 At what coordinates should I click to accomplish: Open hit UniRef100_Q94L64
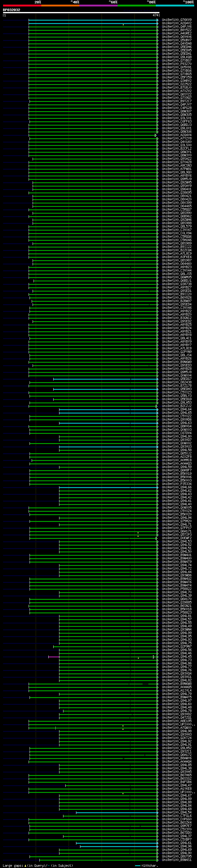[x=176, y=410]
